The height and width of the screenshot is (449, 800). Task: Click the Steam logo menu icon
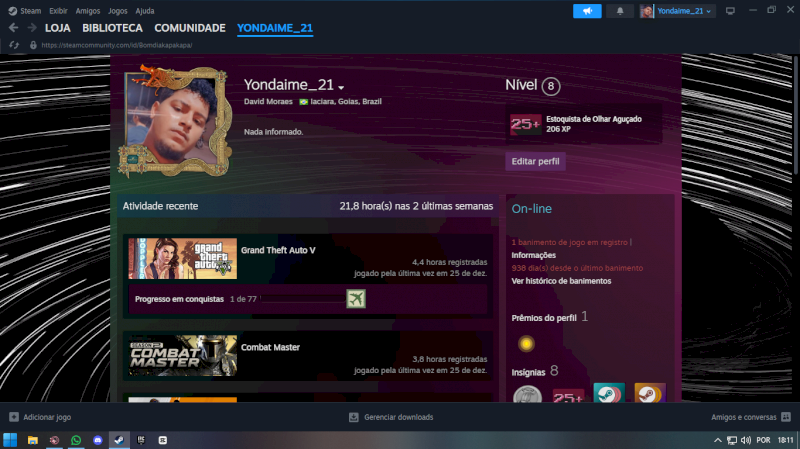point(13,11)
